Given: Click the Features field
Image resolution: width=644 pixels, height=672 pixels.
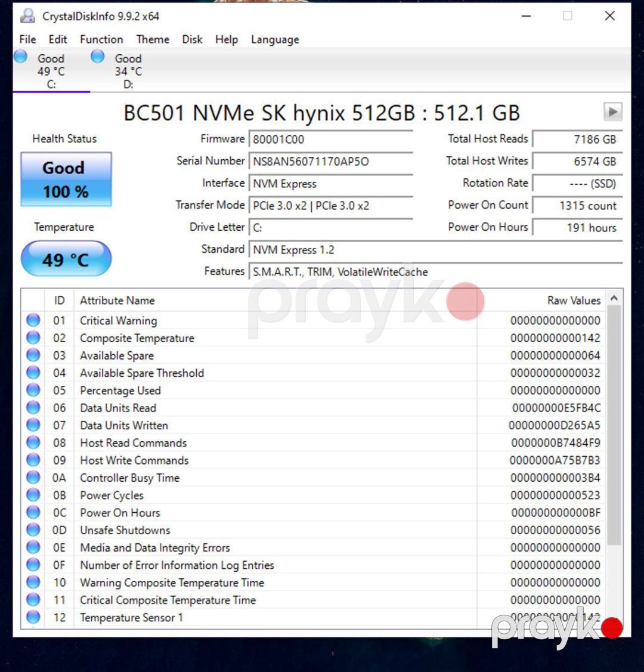Looking at the screenshot, I should click(x=436, y=272).
